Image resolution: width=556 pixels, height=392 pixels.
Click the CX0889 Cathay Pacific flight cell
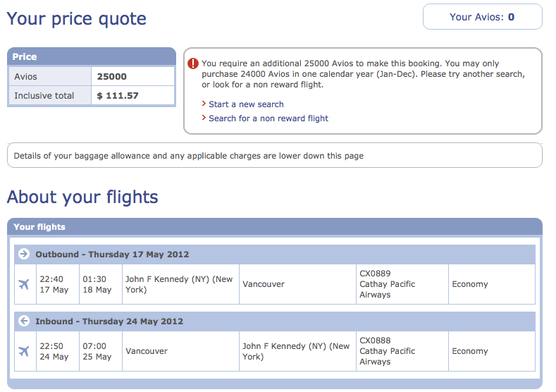point(402,284)
